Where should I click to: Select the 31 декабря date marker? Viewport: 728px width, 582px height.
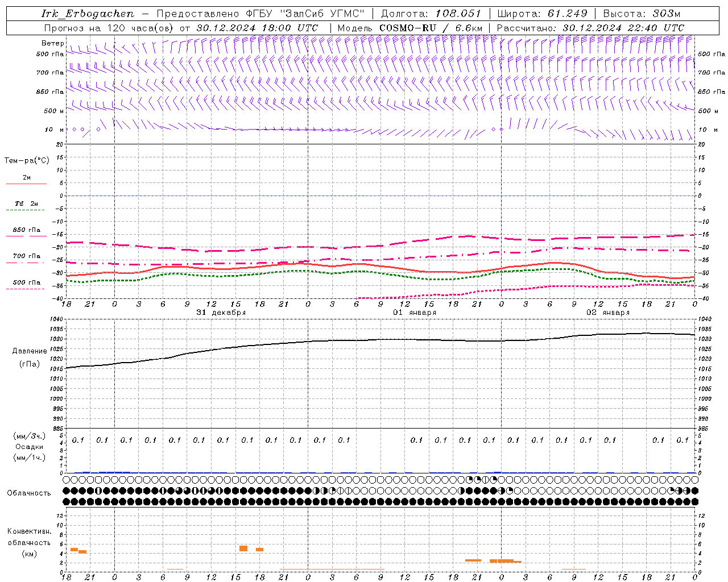[221, 313]
